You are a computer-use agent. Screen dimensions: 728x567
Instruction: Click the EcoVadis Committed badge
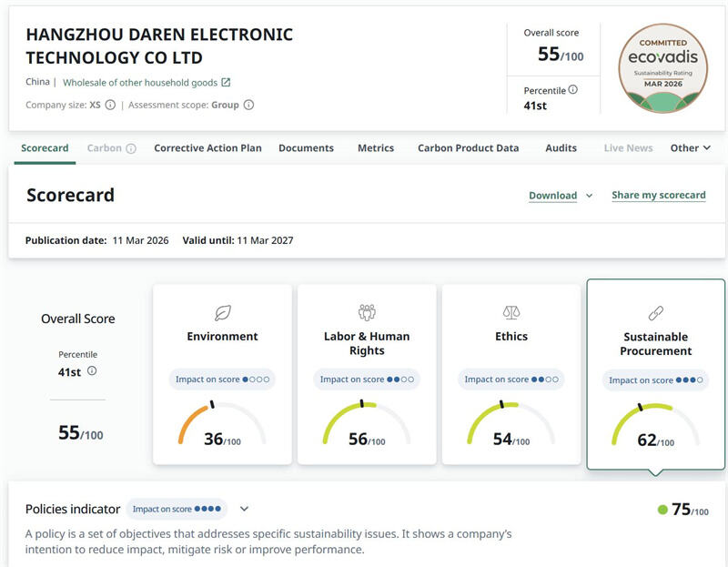click(662, 66)
